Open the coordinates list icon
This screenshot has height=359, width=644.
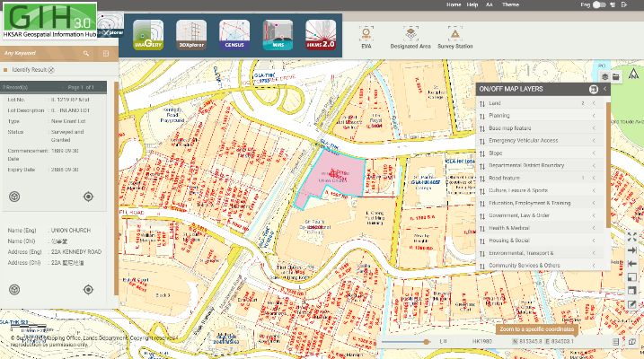pos(615,341)
